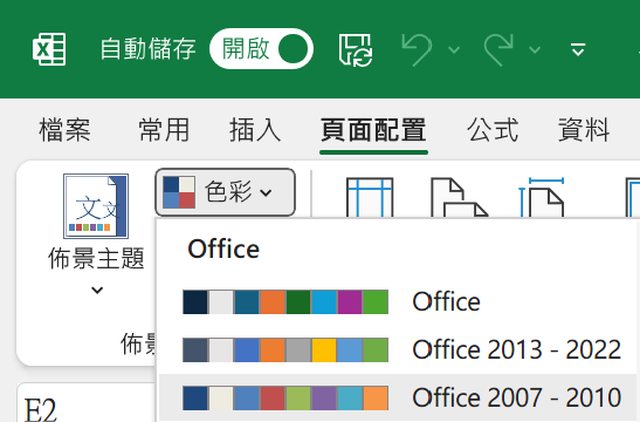Switch to the 常用 Home tab

[x=164, y=130]
